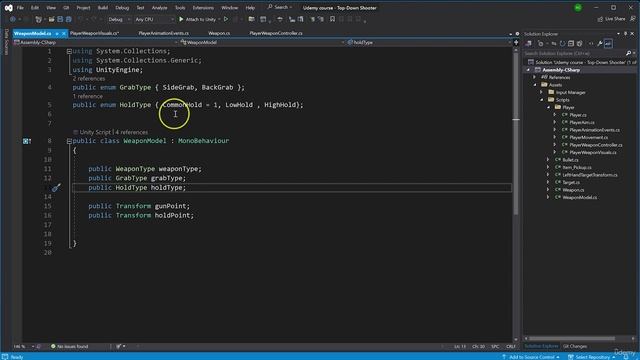Click the screwdriver quick actions icon at line 13
Viewport: 640px width, 360px height.
point(56,188)
